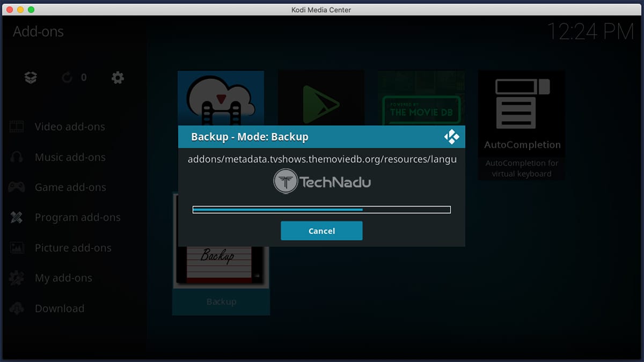Click the Picture add-ons image icon

point(17,248)
